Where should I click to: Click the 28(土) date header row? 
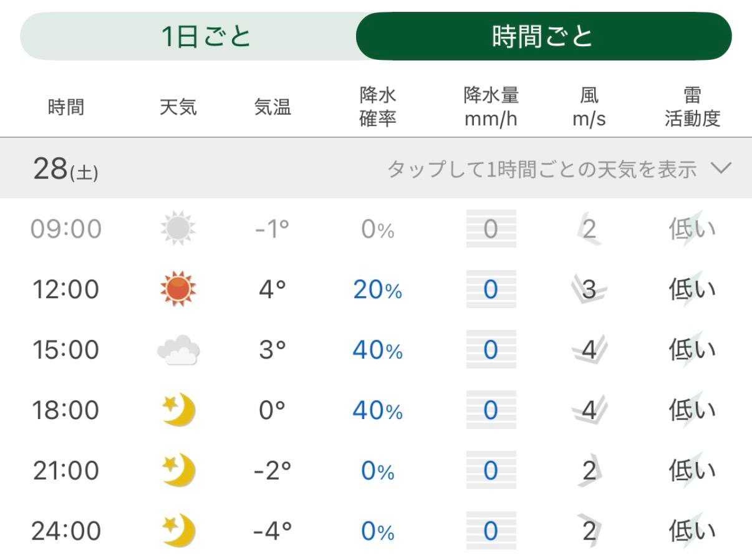click(x=65, y=169)
